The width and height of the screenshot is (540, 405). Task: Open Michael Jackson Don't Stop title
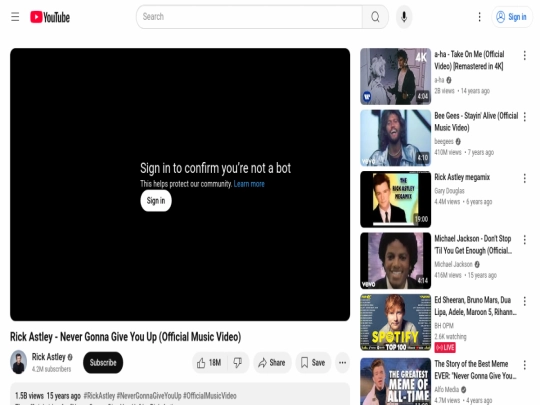coord(473,245)
